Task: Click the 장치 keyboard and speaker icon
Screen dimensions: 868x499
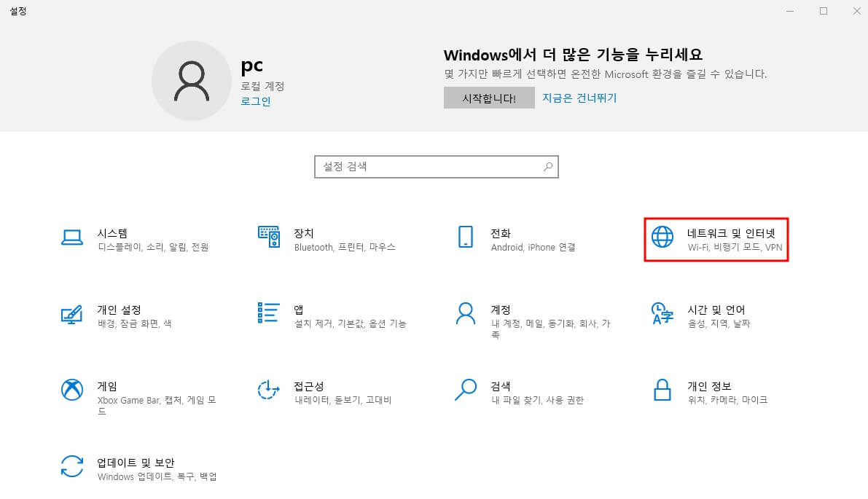Action: 268,237
